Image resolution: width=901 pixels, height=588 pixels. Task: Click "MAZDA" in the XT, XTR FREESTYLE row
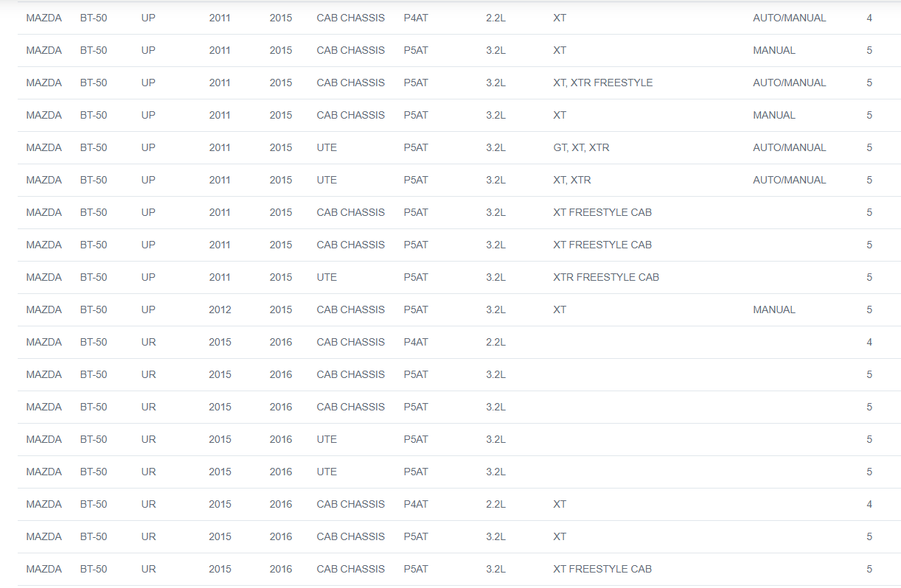(44, 83)
